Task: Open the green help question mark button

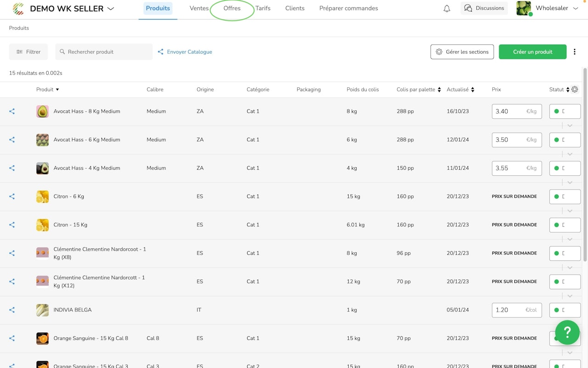Action: click(567, 332)
